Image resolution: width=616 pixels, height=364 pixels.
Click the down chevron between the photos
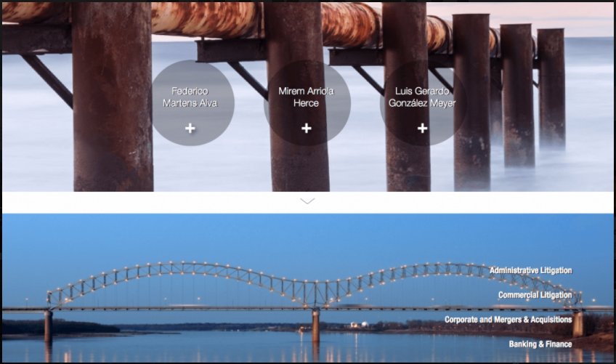[x=307, y=201]
